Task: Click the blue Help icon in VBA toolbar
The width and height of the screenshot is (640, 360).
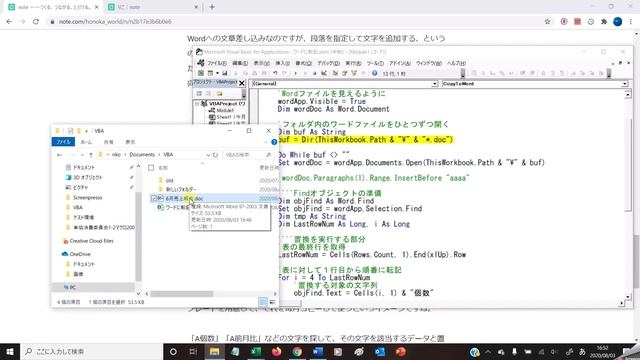Action: coord(374,73)
